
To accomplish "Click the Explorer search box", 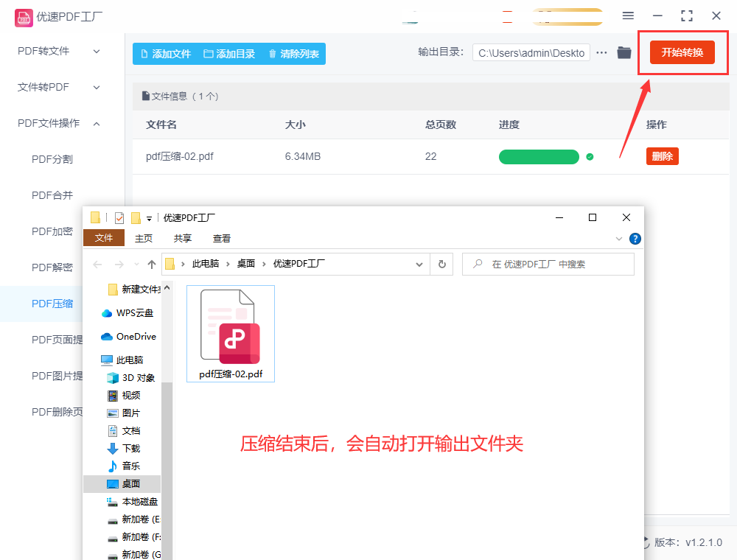I will [548, 264].
